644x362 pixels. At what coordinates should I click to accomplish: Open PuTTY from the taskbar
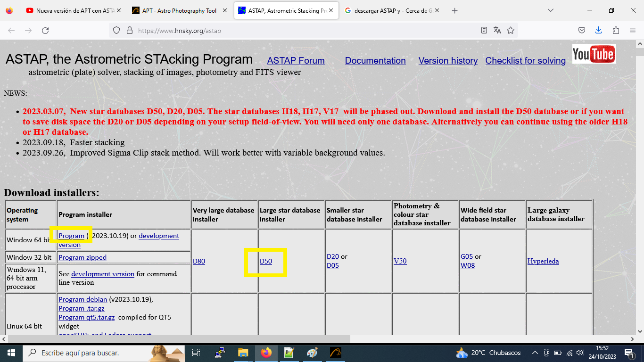[x=220, y=353]
